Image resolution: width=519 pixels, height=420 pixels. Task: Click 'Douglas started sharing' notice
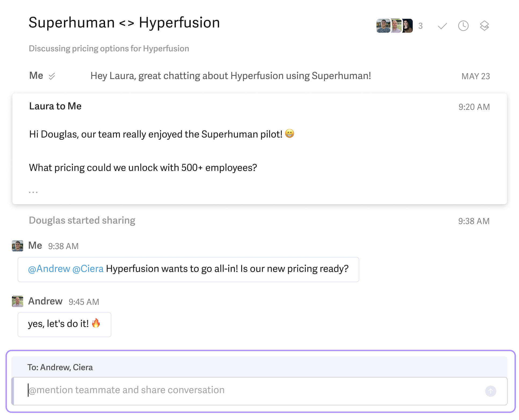(82, 220)
